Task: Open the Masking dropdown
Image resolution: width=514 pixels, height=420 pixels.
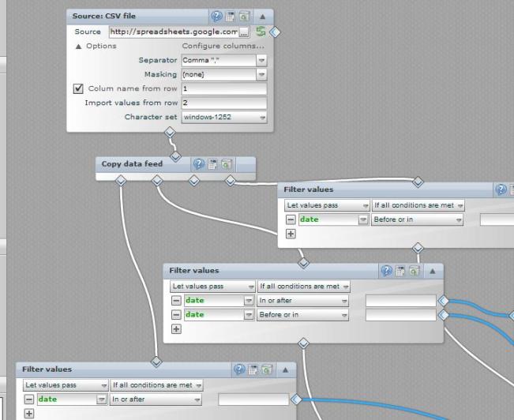Action: pos(223,74)
